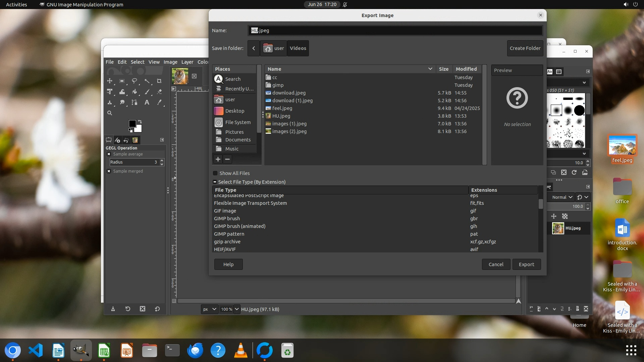
Task: Activate the Text tool
Action: point(147,103)
